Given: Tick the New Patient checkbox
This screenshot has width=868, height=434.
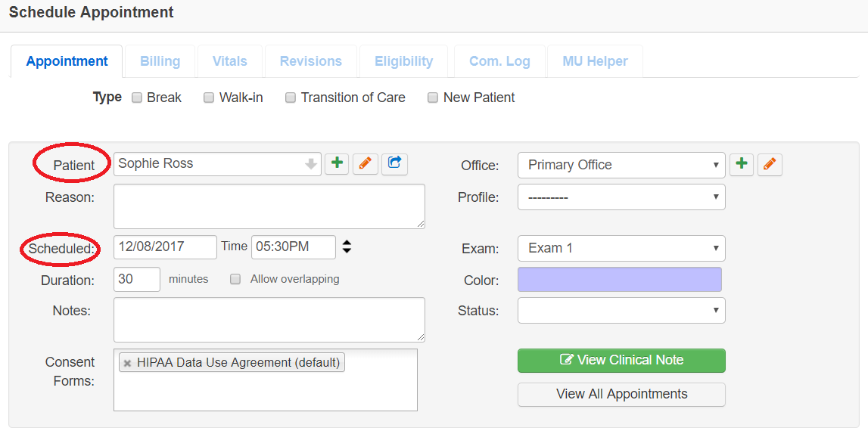Looking at the screenshot, I should point(433,98).
